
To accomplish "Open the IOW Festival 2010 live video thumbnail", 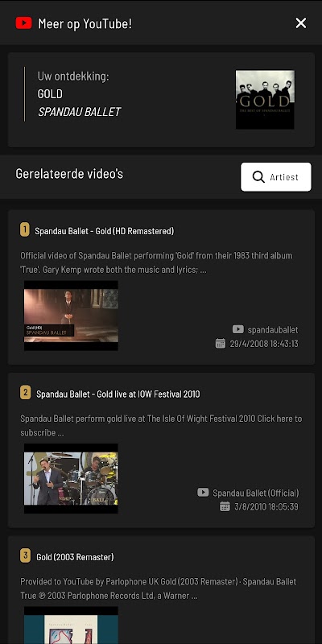I will click(71, 478).
